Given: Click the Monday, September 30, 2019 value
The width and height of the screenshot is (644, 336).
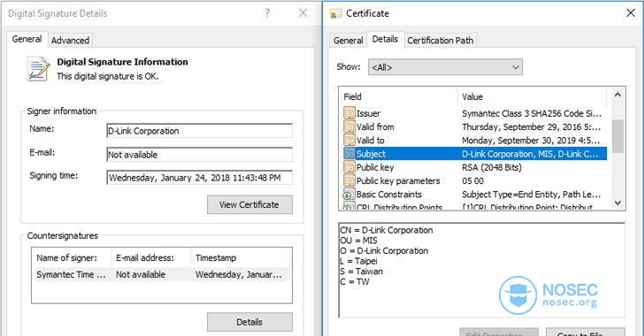Looking at the screenshot, I should [531, 141].
